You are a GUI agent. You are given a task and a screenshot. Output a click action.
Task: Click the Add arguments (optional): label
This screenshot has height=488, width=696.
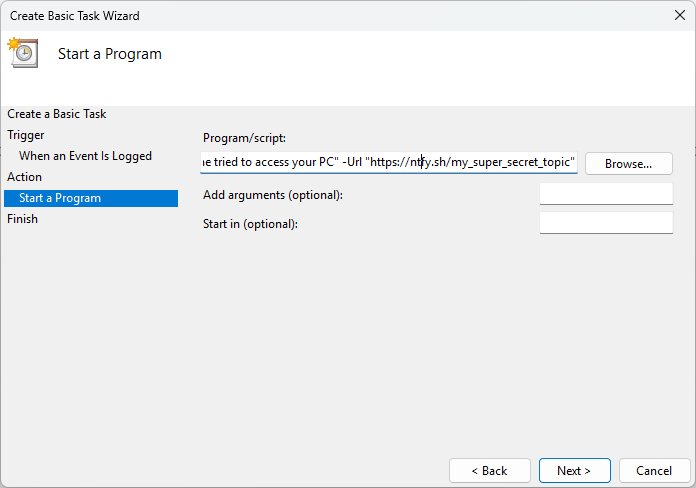272,195
